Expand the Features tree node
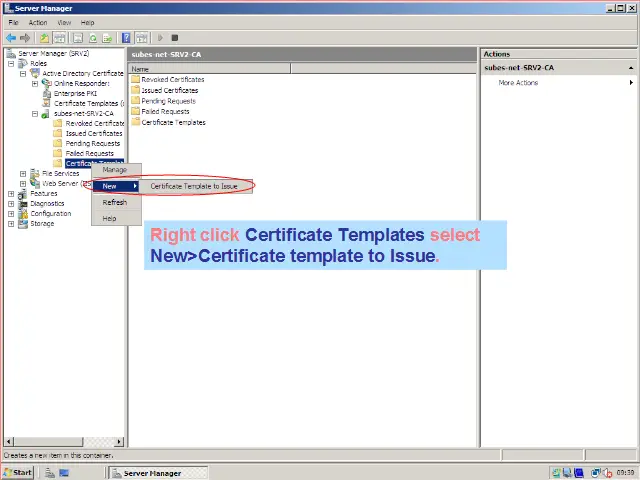The height and width of the screenshot is (480, 640). click(x=11, y=194)
